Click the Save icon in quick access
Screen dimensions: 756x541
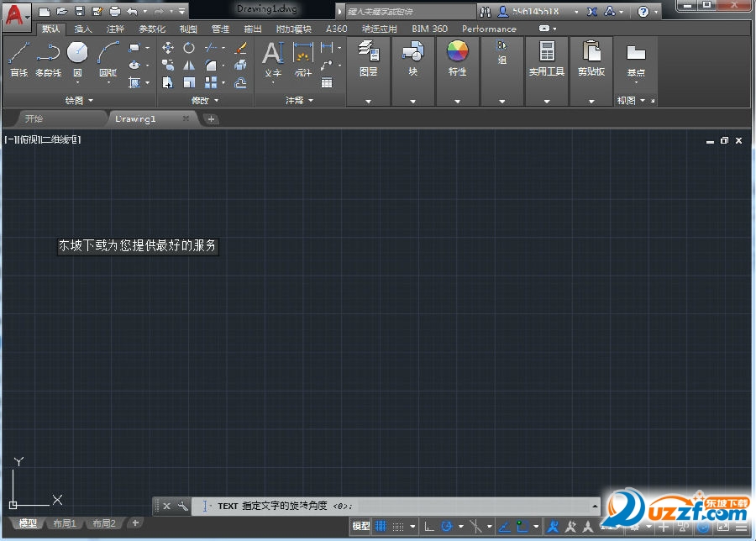point(80,12)
